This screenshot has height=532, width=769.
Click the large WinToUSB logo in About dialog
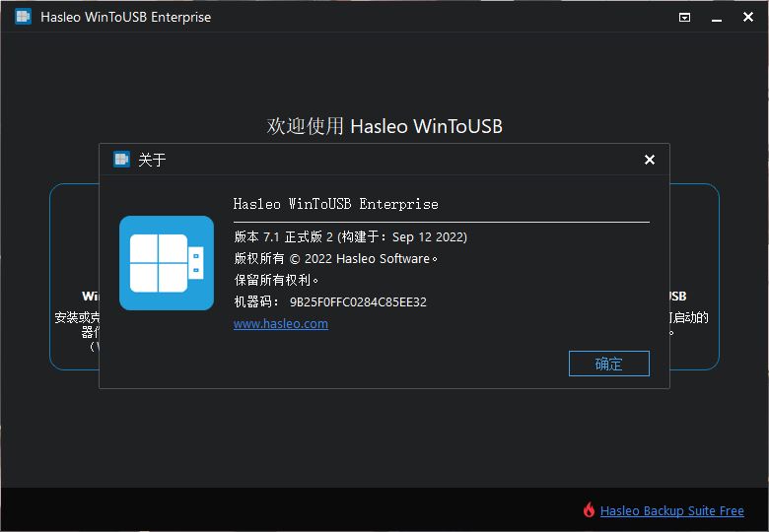coord(167,263)
